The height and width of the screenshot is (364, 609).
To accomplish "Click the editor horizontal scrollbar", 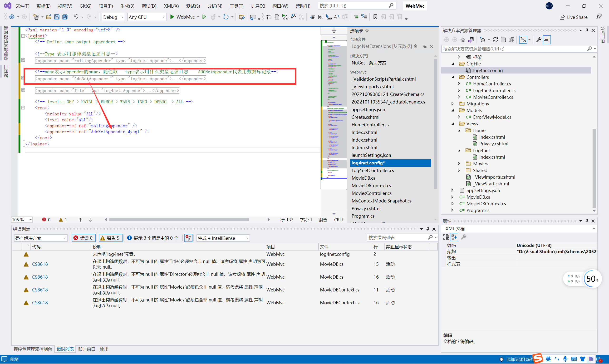I will [178, 220].
